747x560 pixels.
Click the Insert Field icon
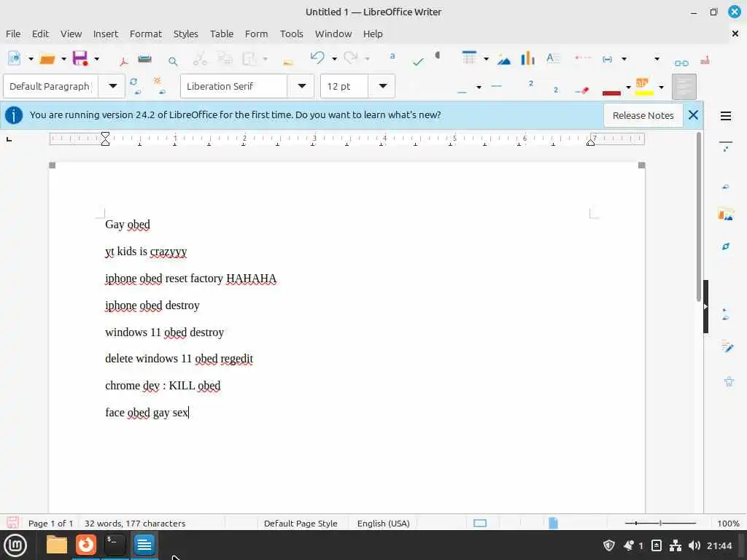[608, 59]
